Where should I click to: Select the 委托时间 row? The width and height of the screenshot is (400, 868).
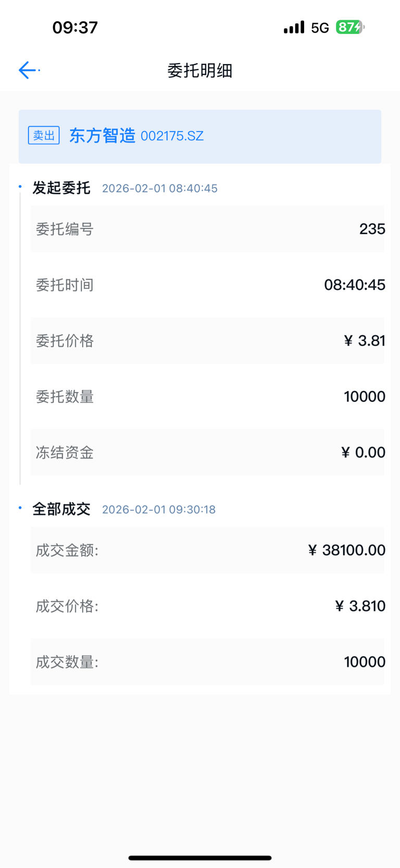click(207, 285)
